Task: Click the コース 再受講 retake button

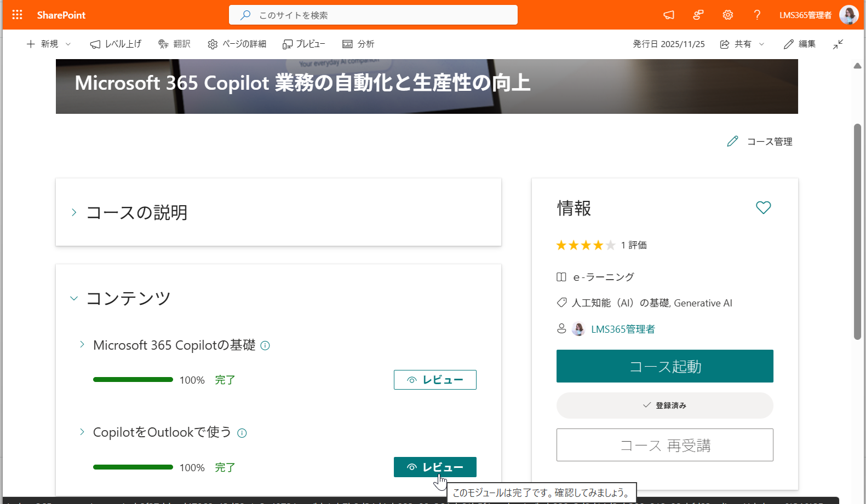Action: click(x=665, y=445)
